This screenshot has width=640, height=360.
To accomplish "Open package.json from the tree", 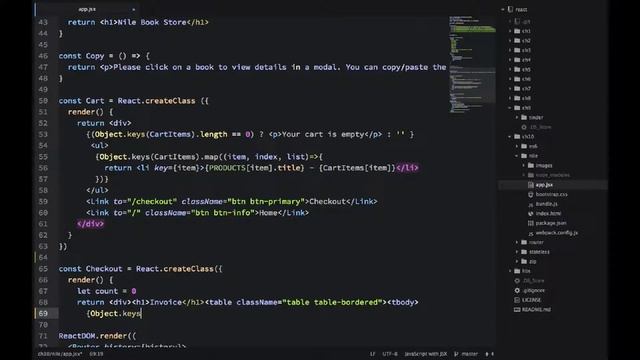I will (x=551, y=223).
